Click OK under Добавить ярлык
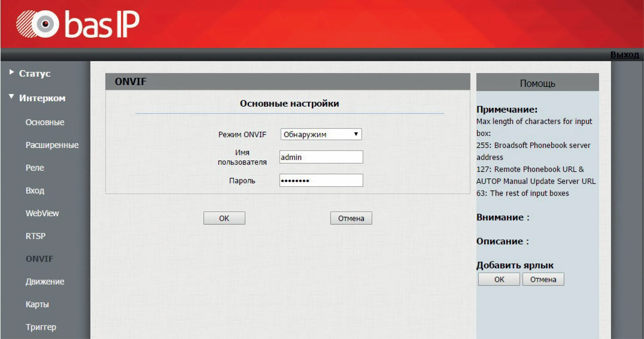The image size is (644, 339). [499, 279]
